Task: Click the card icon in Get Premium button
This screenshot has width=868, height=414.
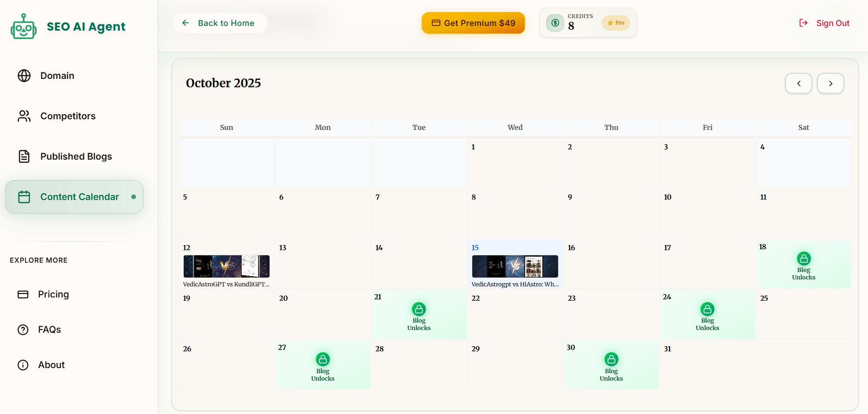Action: tap(436, 23)
